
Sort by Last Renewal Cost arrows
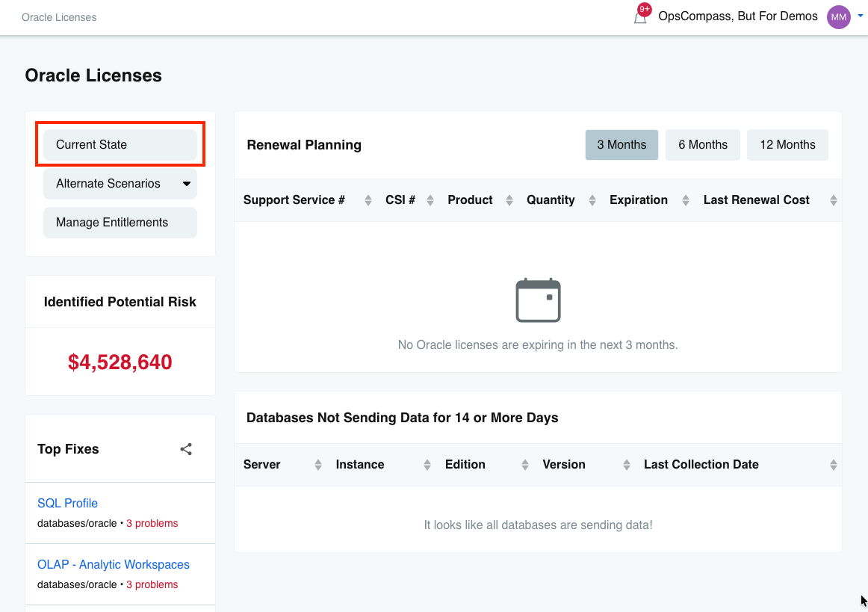click(833, 200)
